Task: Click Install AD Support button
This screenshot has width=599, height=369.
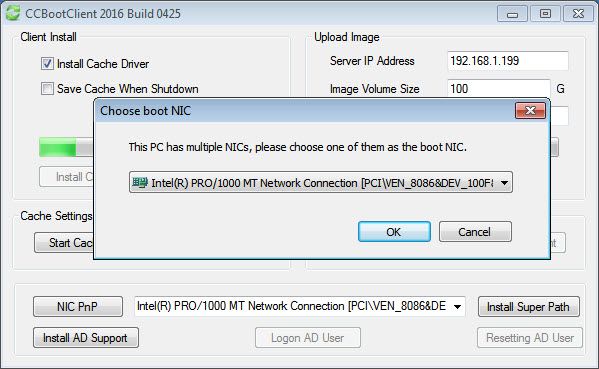Action: click(86, 338)
